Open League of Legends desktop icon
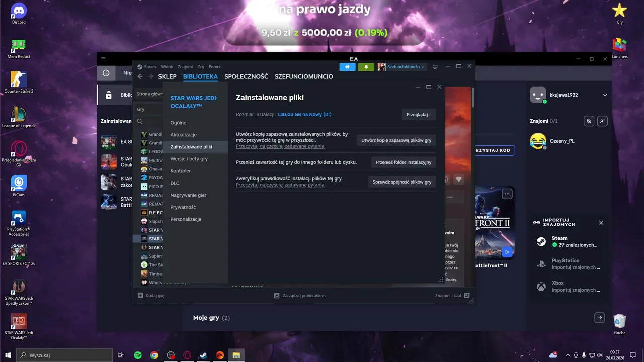This screenshot has height=362, width=644. (19, 117)
